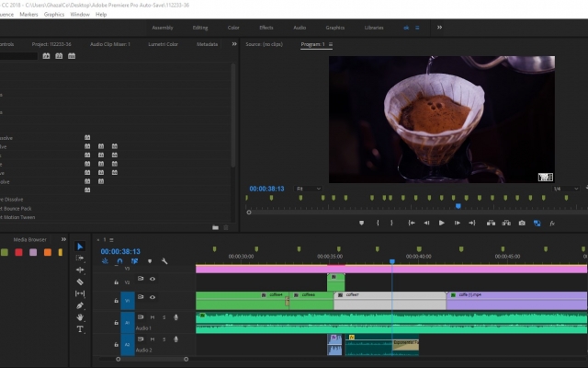Image resolution: width=588 pixels, height=368 pixels.
Task: Click the Mark In button
Action: 378,223
